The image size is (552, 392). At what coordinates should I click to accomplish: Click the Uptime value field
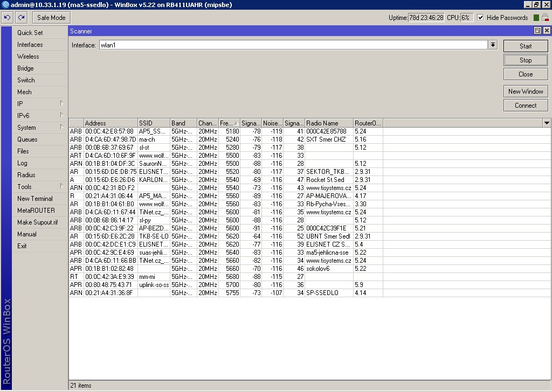click(426, 18)
